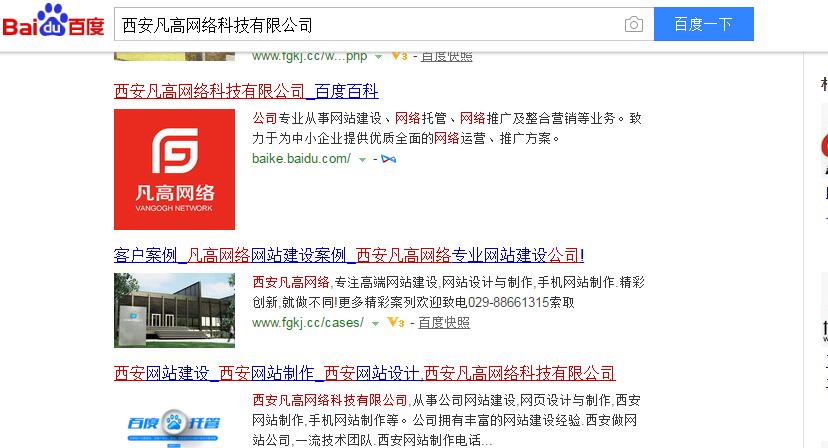Expand dropdown arrow beside www.fgkj.cc/cases/

point(375,323)
